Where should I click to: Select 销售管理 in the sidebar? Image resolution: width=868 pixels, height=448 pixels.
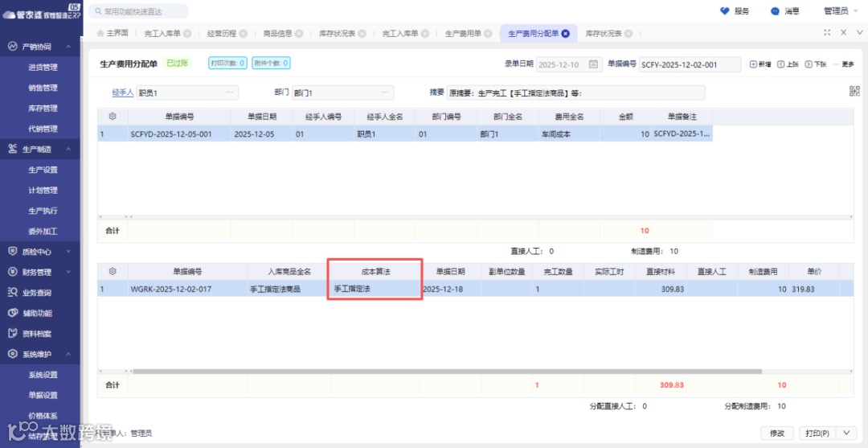tap(43, 88)
